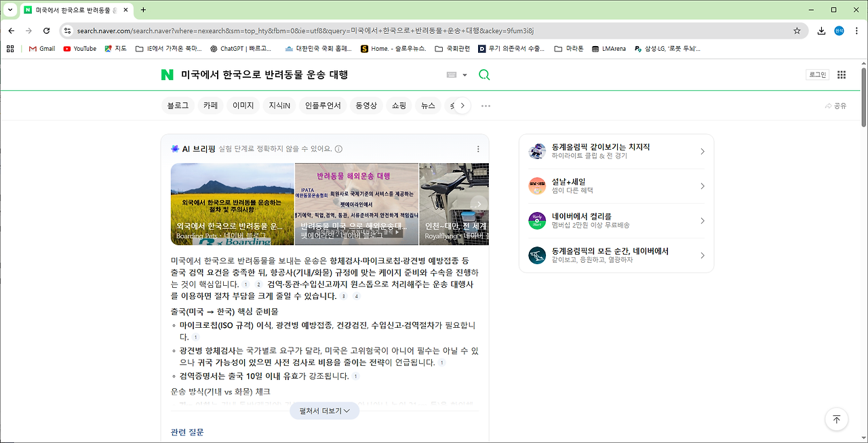This screenshot has width=868, height=443.
Task: Switch to the 쇼핑 tab
Action: (x=398, y=106)
